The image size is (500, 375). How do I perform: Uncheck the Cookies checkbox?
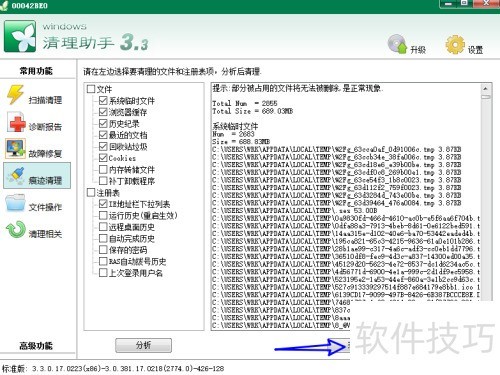point(103,158)
